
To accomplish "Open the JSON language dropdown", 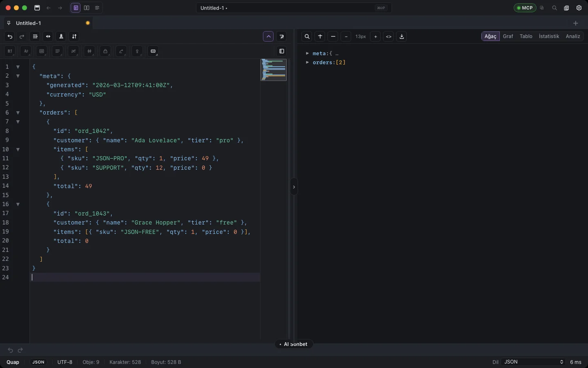I will tap(533, 362).
